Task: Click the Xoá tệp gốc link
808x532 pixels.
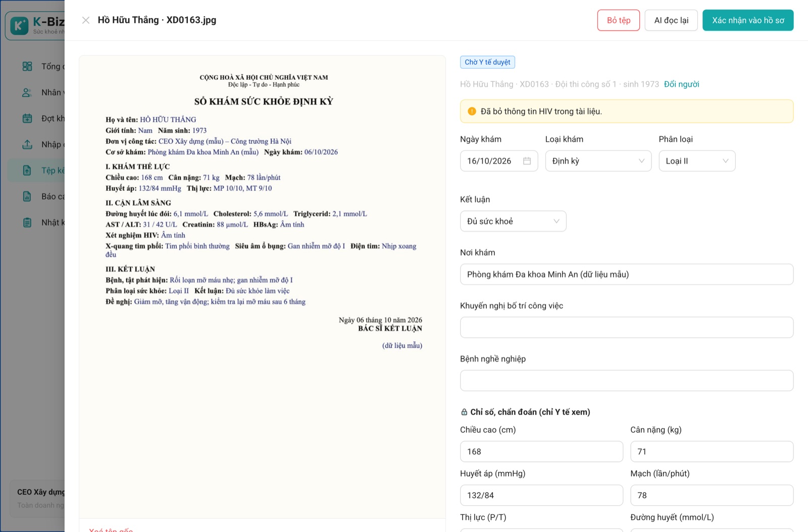Action: click(x=111, y=530)
